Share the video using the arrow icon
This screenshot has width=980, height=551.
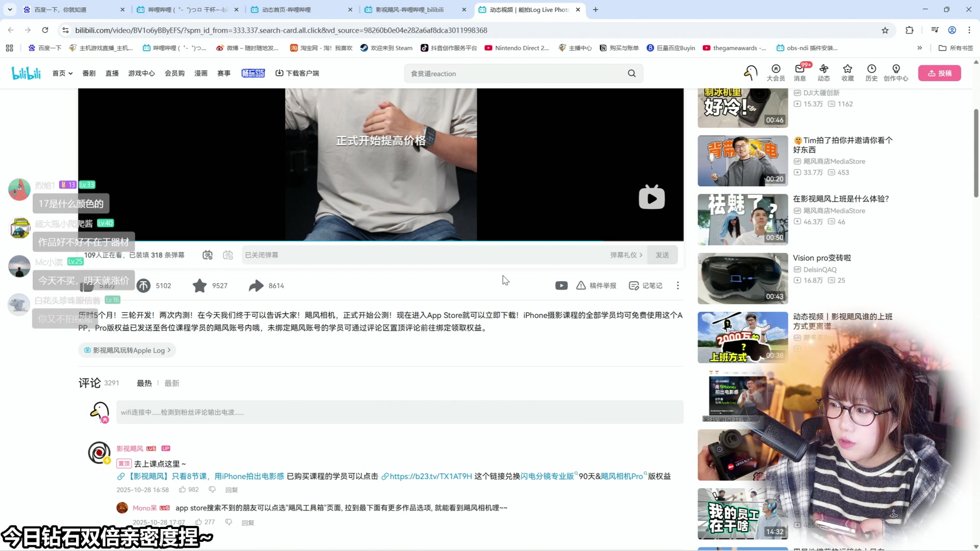(256, 286)
